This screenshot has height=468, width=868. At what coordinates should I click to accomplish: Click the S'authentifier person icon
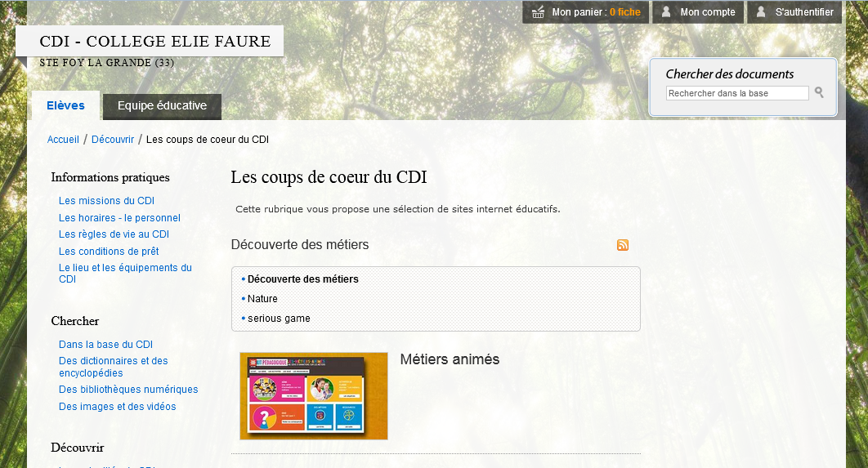click(x=761, y=12)
